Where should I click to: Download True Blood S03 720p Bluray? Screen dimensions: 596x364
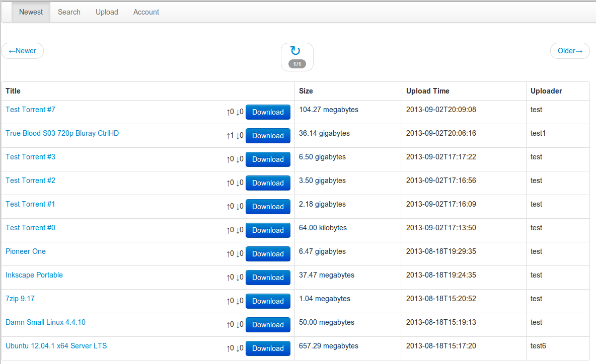click(x=268, y=136)
